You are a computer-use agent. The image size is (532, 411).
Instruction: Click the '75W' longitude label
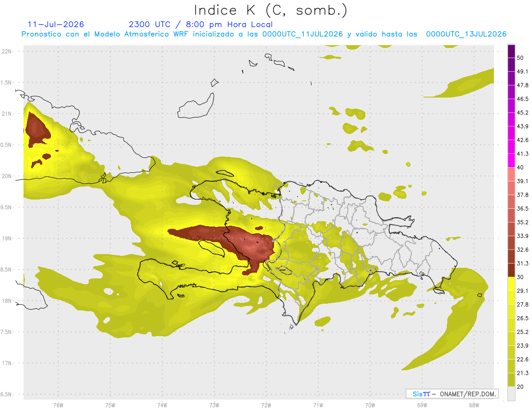coord(110,405)
